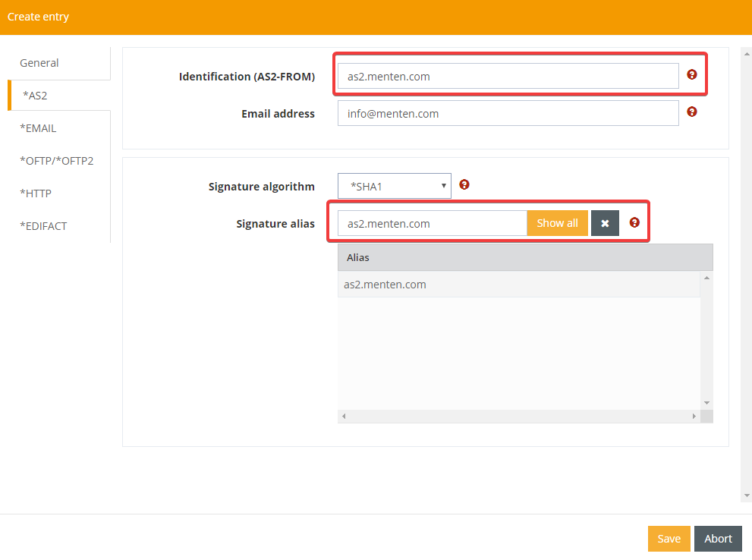Click help icon next to Identification (AS2-FROM)
Viewport: 752px width, 560px height.
pos(692,74)
